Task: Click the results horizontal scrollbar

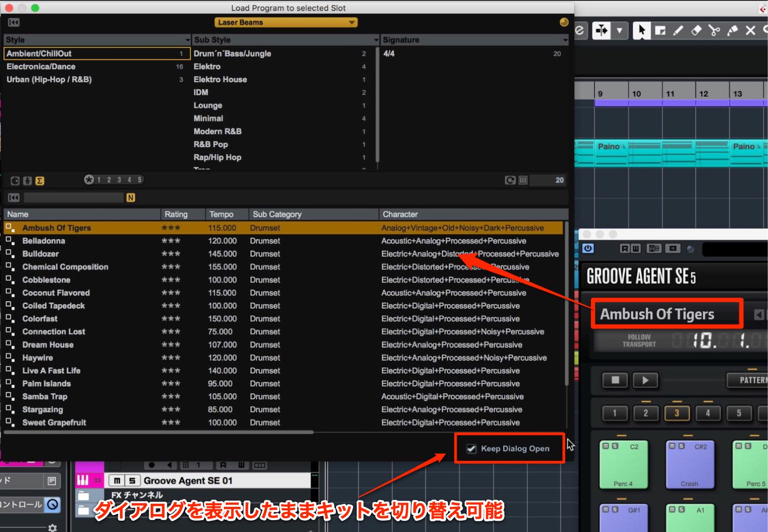Action: click(x=159, y=432)
